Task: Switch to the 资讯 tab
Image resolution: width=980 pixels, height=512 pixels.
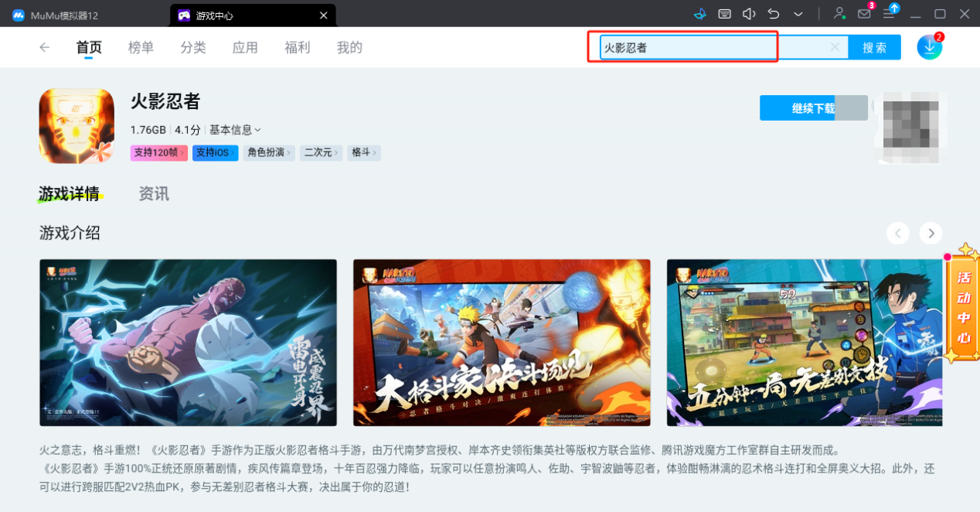Action: (153, 193)
